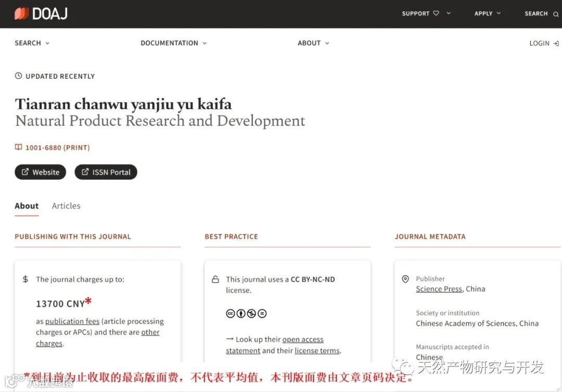Expand the About navigation menu
562x392 pixels.
point(313,43)
